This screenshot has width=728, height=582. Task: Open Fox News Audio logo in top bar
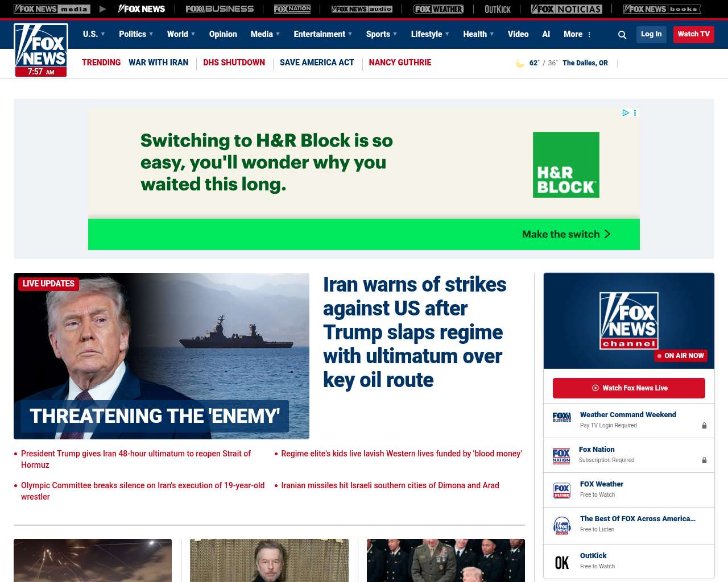tap(362, 9)
